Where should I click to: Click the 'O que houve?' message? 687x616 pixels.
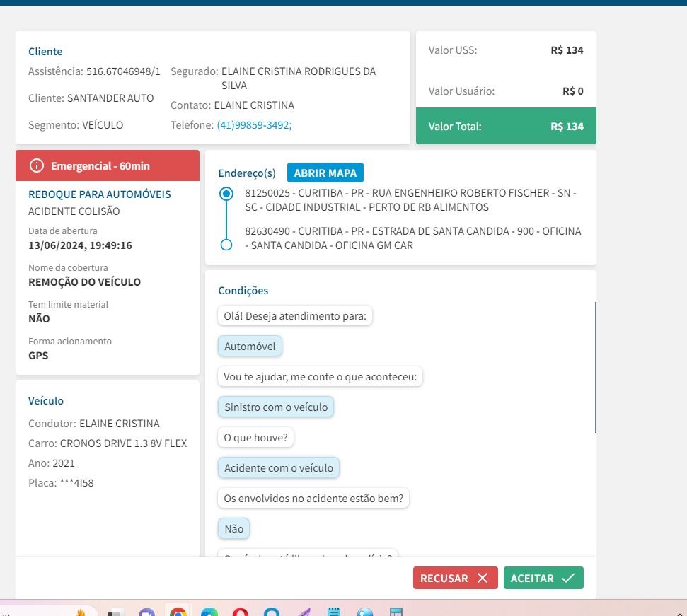click(x=255, y=438)
